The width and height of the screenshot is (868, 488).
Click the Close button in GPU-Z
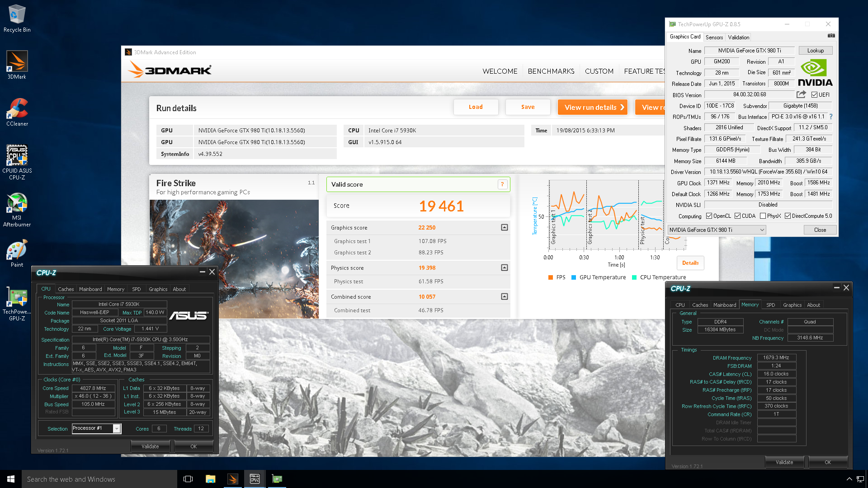pos(820,230)
